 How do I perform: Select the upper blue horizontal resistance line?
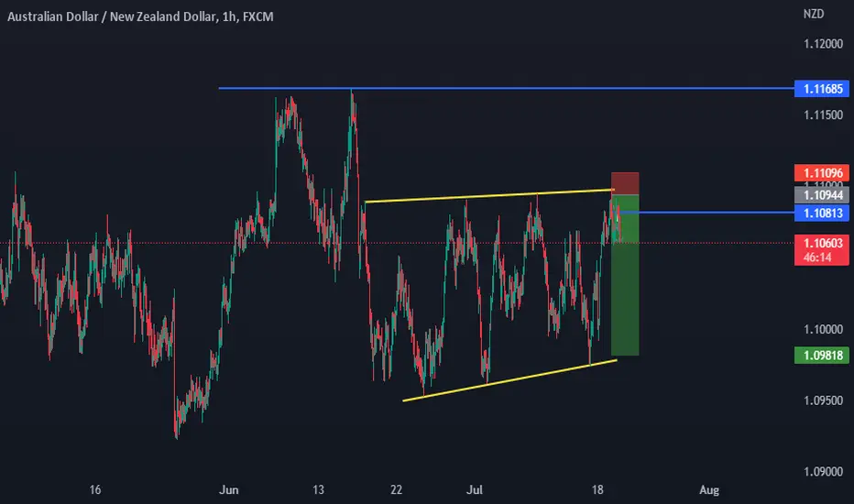coord(507,88)
